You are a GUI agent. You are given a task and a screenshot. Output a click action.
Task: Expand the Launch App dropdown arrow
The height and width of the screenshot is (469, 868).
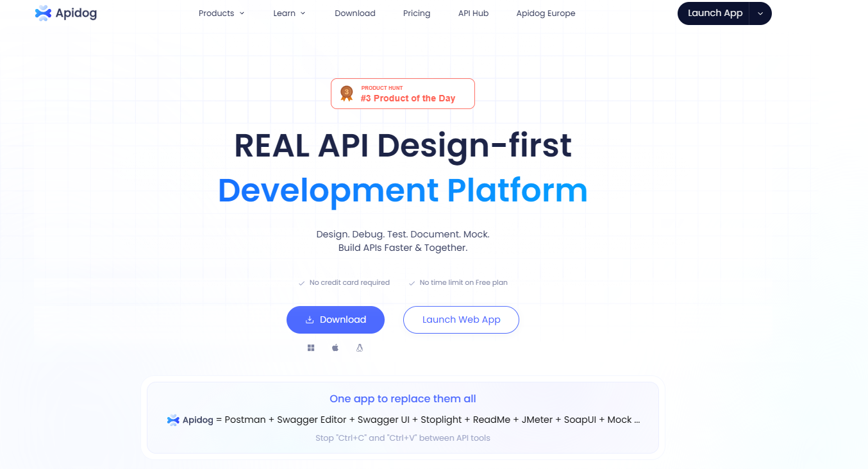pos(760,13)
